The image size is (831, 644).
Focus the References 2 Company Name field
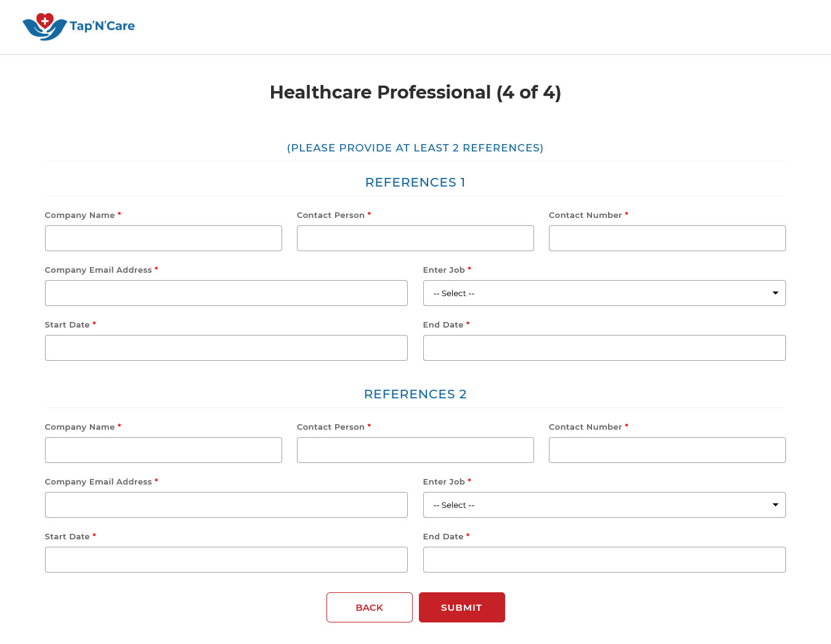(x=163, y=450)
